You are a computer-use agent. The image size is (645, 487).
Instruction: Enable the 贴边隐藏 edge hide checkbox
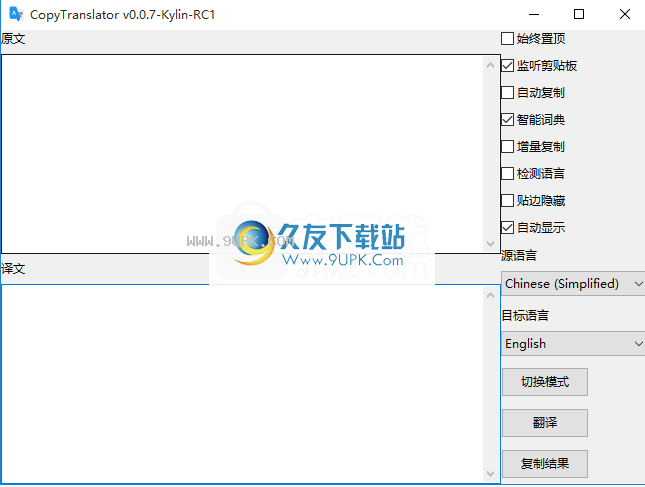pos(508,201)
